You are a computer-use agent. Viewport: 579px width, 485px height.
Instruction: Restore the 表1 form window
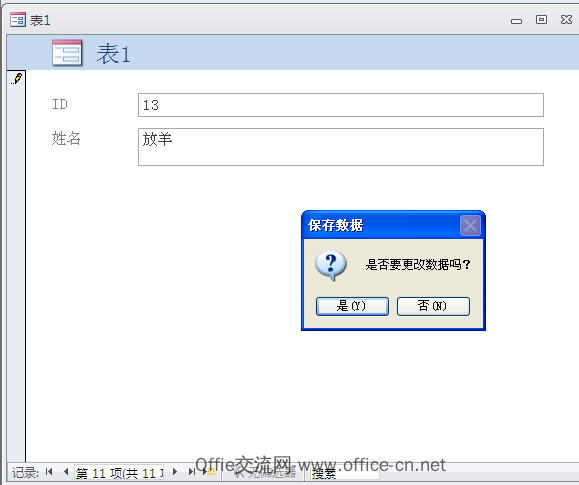[x=541, y=20]
